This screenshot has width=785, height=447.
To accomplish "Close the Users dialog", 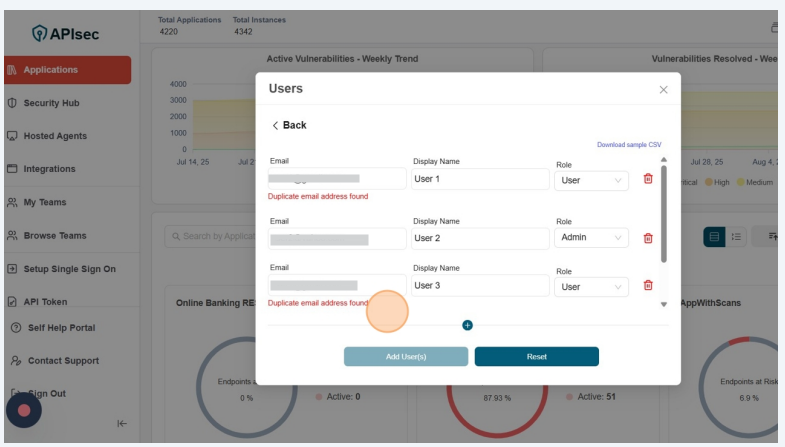I will click(x=663, y=90).
